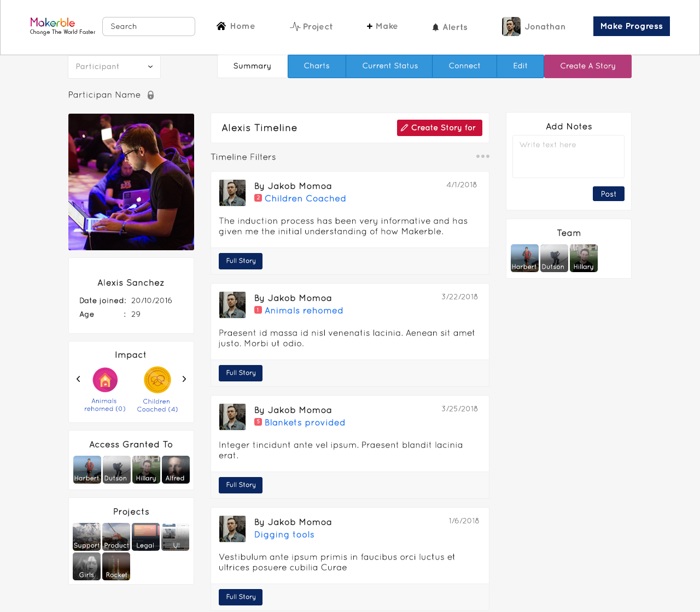The height and width of the screenshot is (612, 700).
Task: Click the Children Coached impact badge
Action: click(x=157, y=380)
